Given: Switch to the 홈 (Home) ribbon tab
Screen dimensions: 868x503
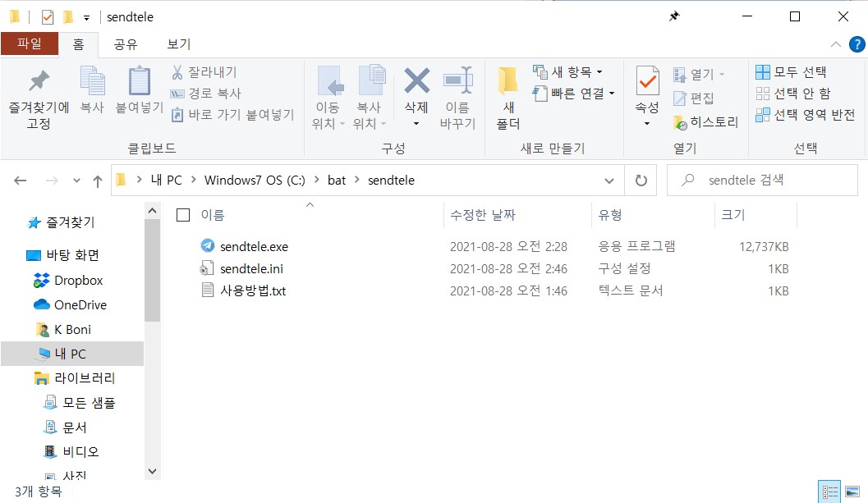Looking at the screenshot, I should tap(79, 44).
